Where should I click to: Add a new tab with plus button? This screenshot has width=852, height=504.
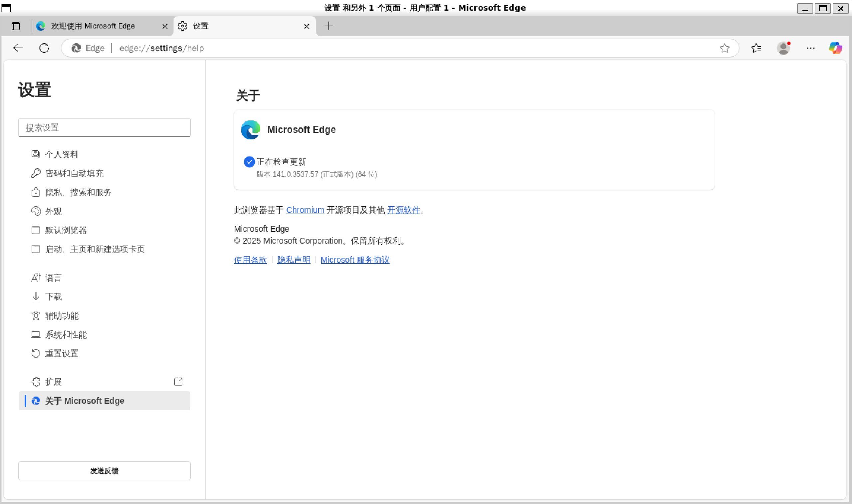click(328, 26)
